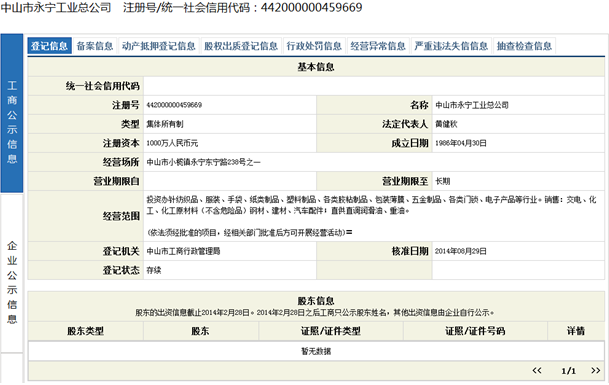Click the 中山市小榄镇永宁东宁路238号之一 address
Screen dimensions: 609x385
coord(203,162)
